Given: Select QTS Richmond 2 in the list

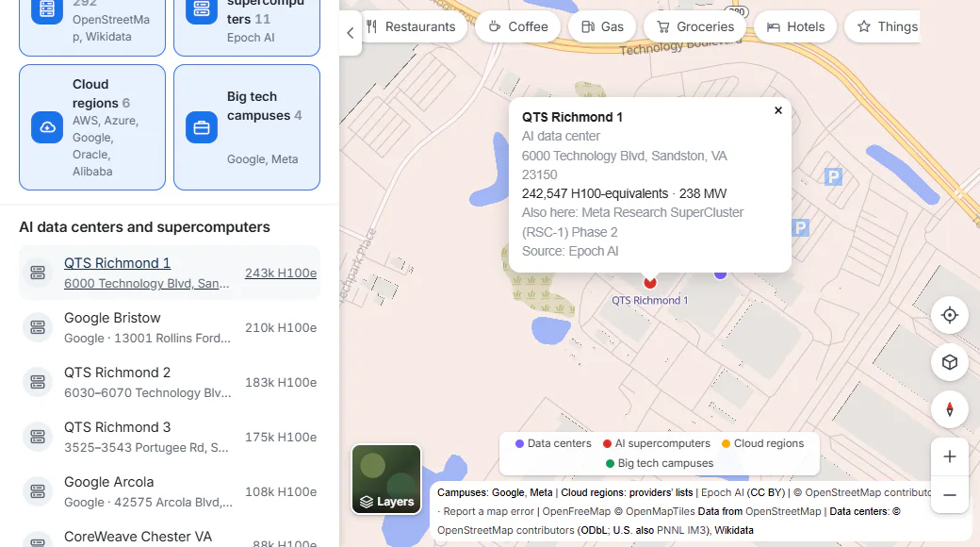Looking at the screenshot, I should [170, 382].
